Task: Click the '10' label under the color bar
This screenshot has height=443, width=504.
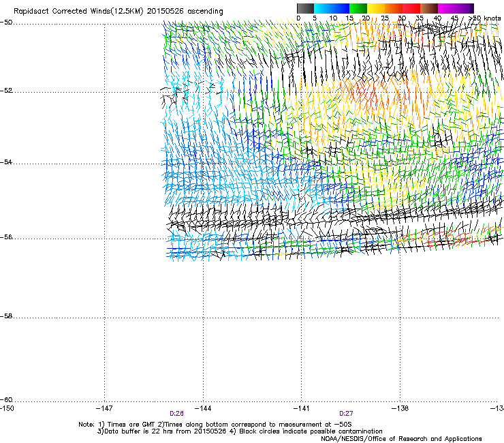Action: (x=333, y=18)
